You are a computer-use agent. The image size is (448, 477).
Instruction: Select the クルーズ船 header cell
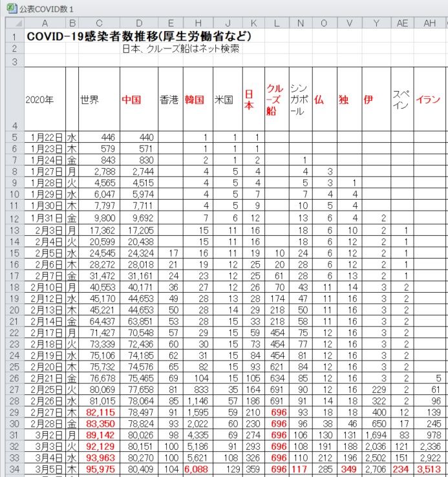click(275, 100)
